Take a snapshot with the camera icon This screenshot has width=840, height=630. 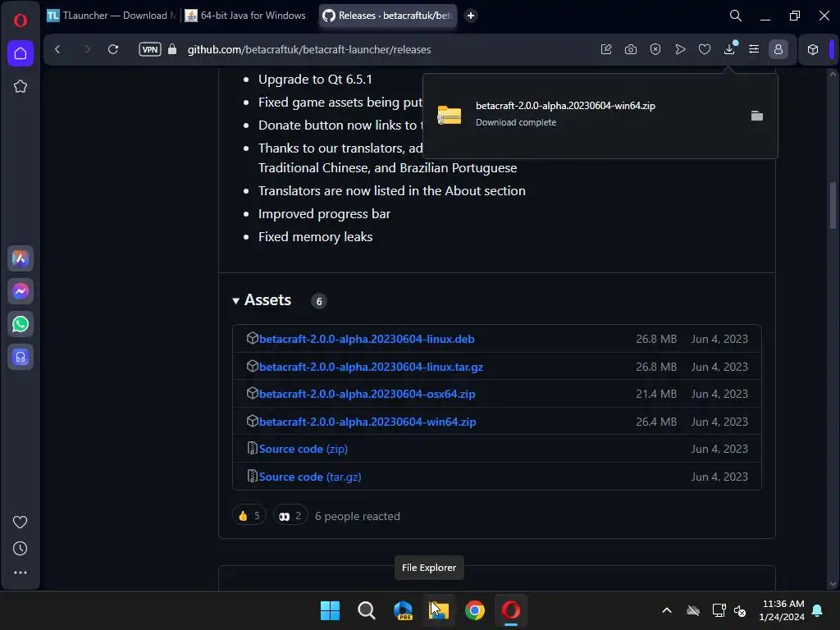[x=631, y=49]
